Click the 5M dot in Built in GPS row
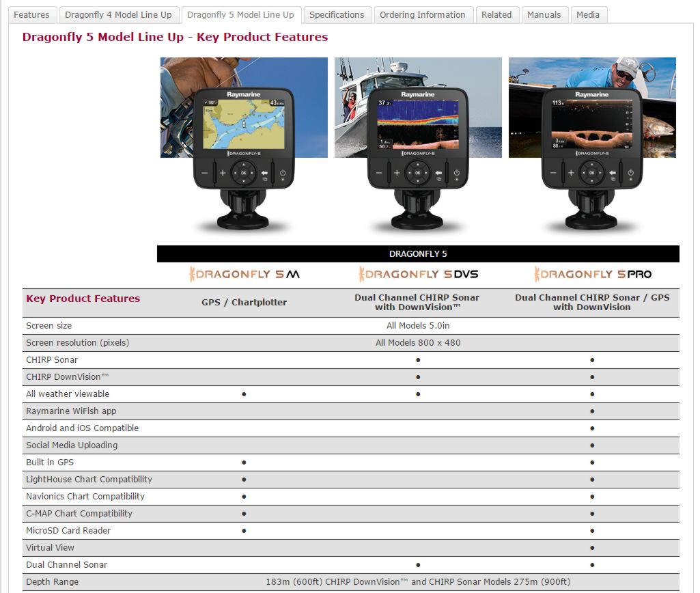Screen dimensions: 700x593 [x=244, y=463]
